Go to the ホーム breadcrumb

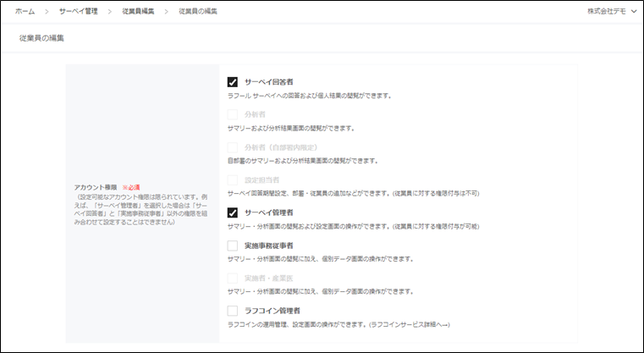pos(25,12)
